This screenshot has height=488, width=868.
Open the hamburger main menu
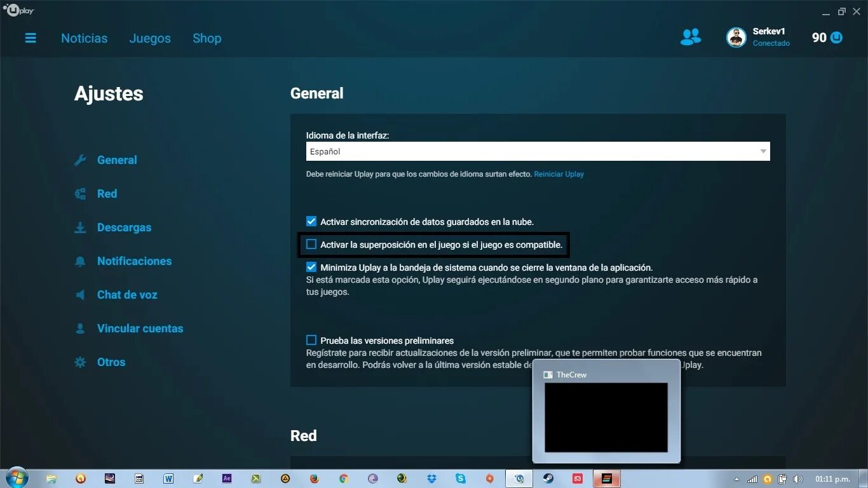click(31, 38)
